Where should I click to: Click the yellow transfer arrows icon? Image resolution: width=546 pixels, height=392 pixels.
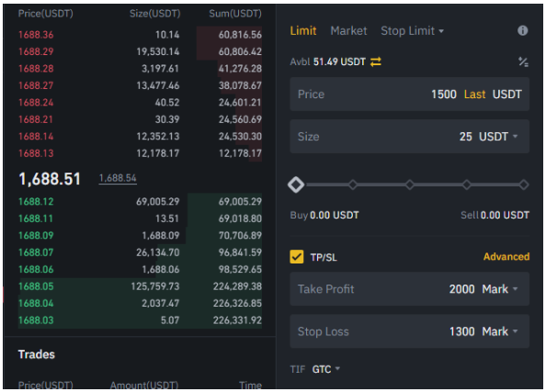tap(376, 62)
